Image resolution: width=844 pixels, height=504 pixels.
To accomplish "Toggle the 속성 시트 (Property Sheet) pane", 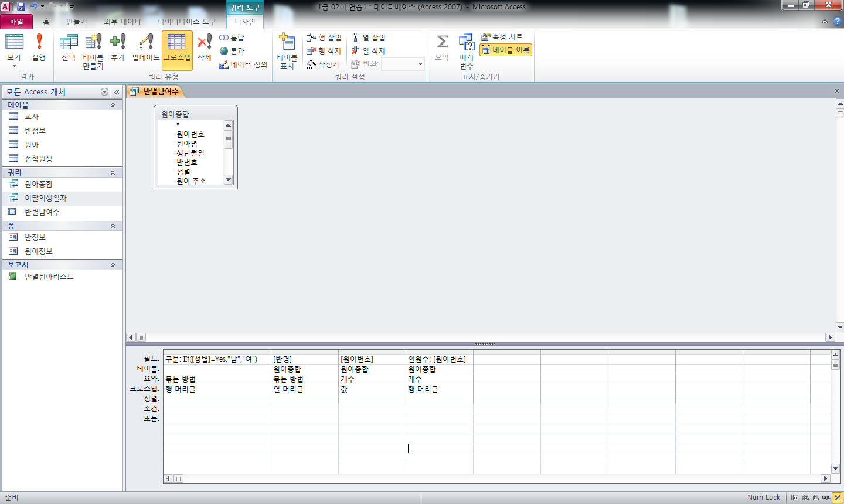I will (x=502, y=37).
